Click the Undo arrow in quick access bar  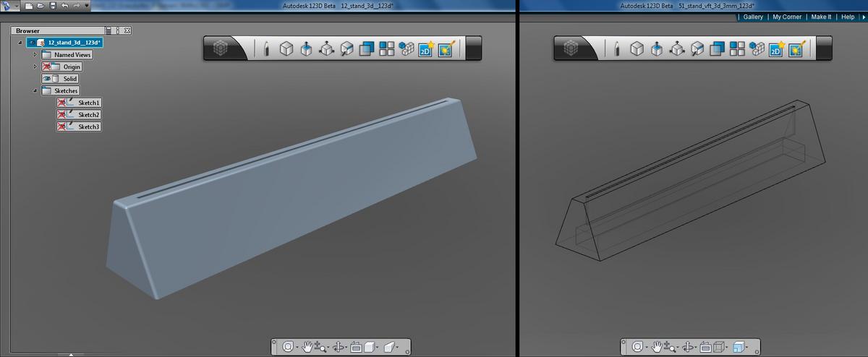click(x=65, y=6)
